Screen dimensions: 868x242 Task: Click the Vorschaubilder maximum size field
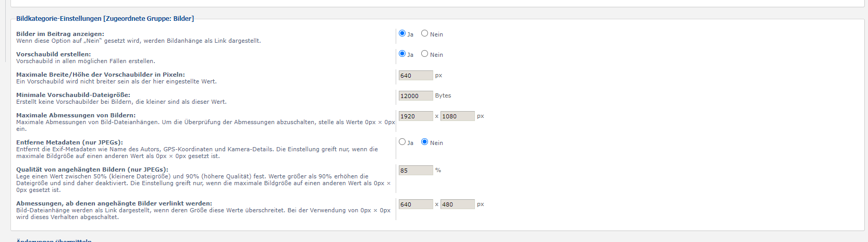[x=415, y=76]
